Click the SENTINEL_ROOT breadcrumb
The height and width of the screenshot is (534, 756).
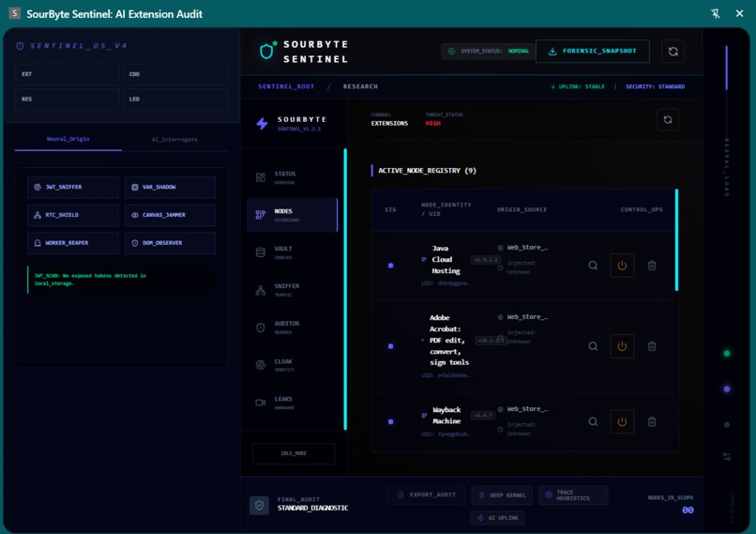tap(286, 87)
